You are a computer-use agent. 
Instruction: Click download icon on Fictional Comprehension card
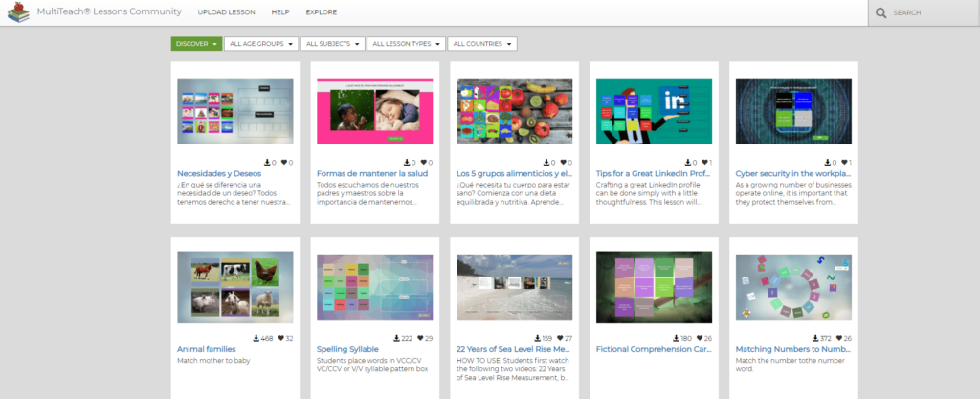pos(676,338)
